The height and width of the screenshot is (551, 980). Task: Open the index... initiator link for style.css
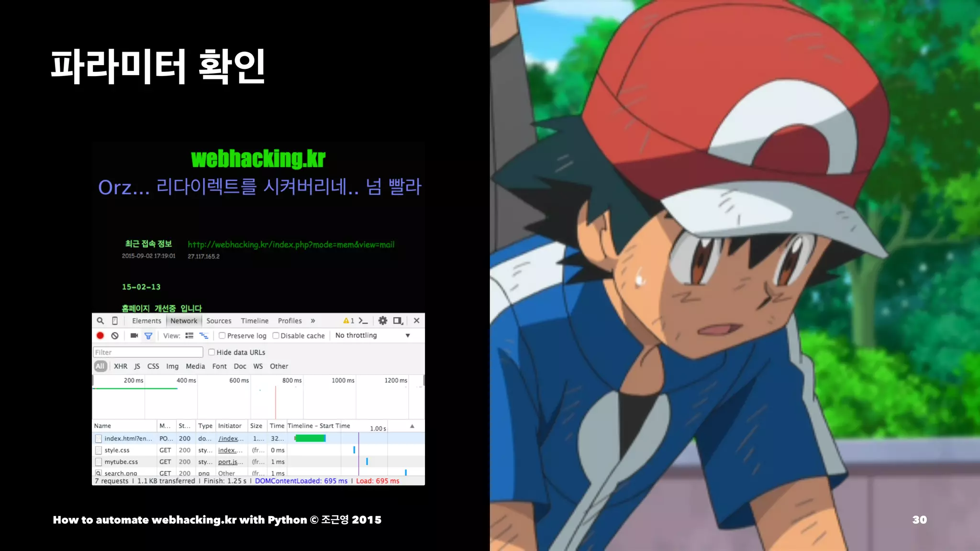(x=231, y=450)
